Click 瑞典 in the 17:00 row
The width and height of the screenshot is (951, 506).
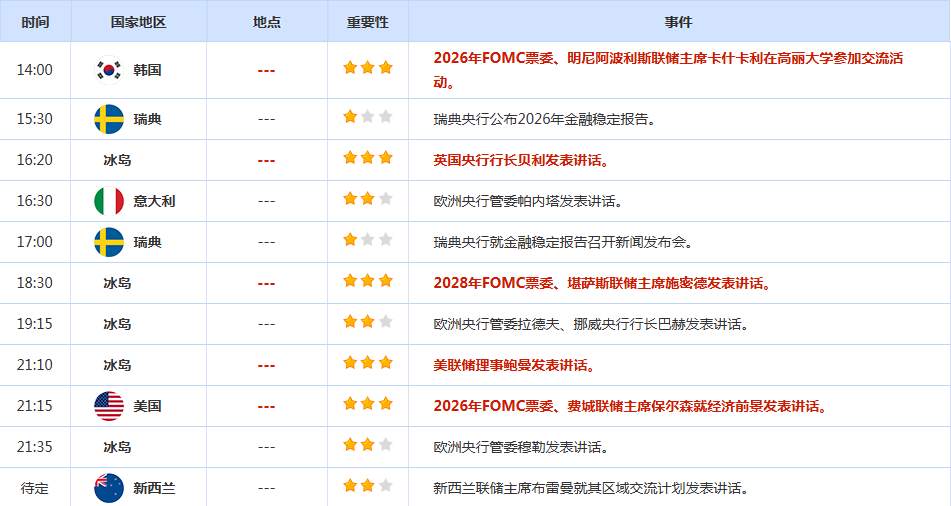pos(147,242)
